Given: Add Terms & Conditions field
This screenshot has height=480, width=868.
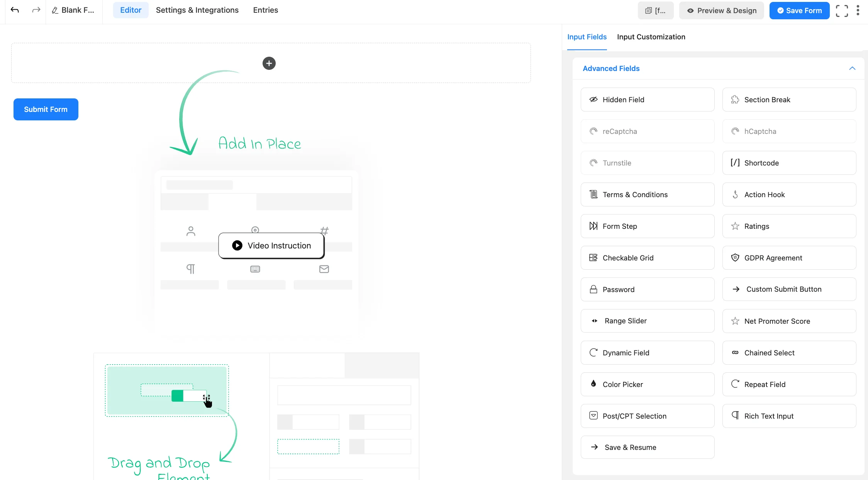Looking at the screenshot, I should click(648, 194).
